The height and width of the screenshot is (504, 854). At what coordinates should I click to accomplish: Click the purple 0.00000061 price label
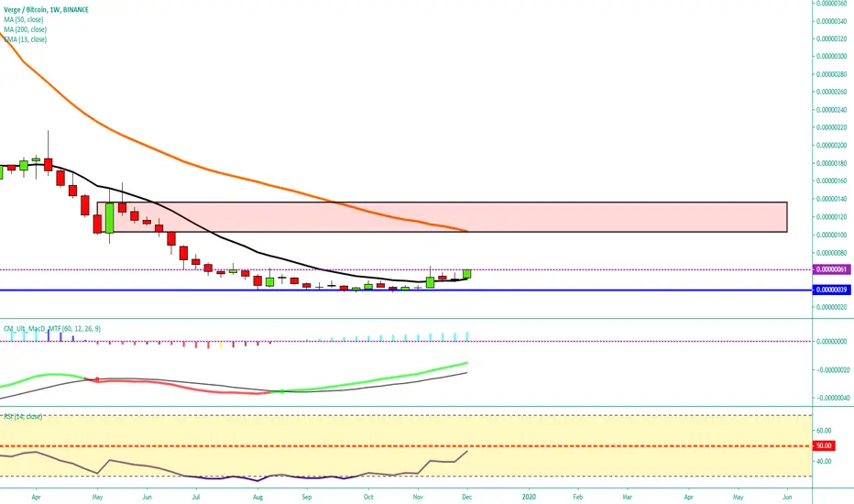coord(831,269)
